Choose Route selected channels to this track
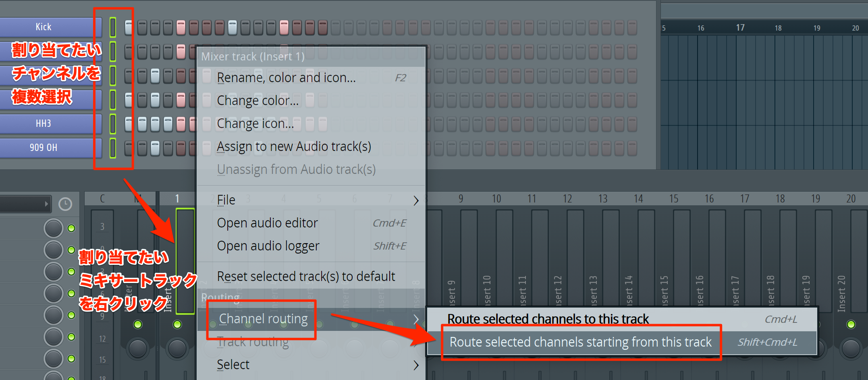The image size is (868, 380). tap(548, 319)
